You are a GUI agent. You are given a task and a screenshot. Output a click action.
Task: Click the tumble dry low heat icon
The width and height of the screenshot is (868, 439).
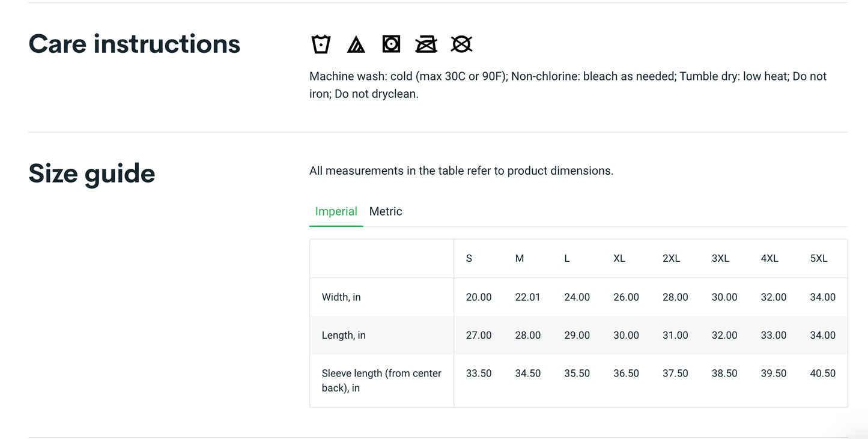pos(391,44)
